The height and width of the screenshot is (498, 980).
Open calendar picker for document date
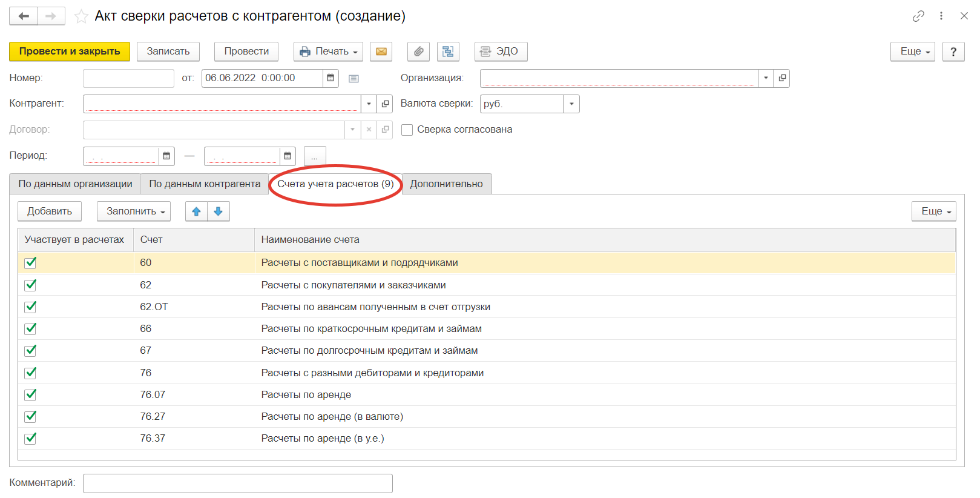pos(331,78)
